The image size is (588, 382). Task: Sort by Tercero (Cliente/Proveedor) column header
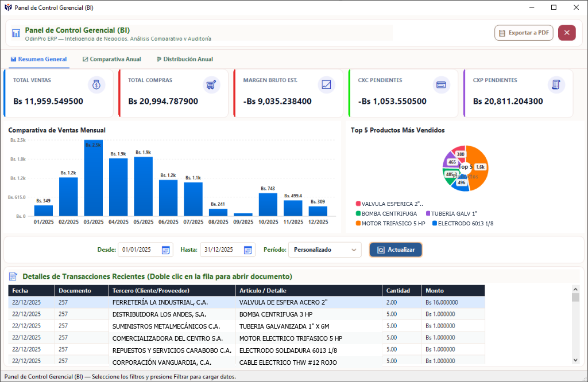click(172, 291)
